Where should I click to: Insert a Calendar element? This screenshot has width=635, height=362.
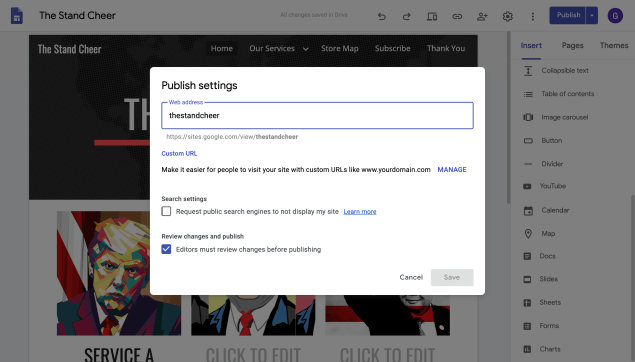coord(555,211)
